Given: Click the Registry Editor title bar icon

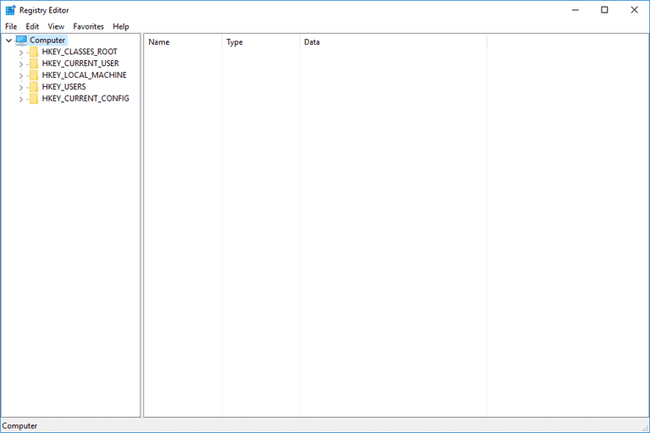Looking at the screenshot, I should click(x=10, y=10).
